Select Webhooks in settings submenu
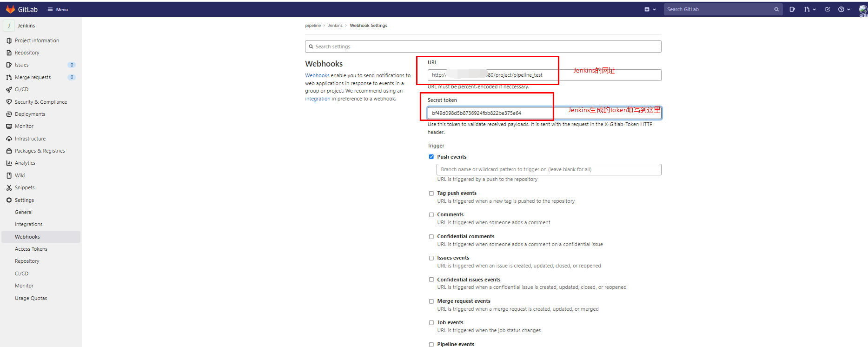 click(x=40, y=237)
